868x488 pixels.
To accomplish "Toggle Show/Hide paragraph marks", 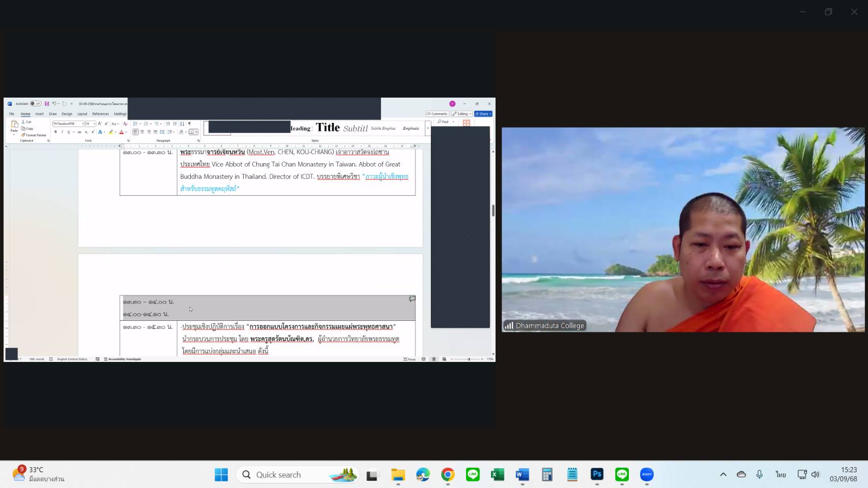I will 189,124.
